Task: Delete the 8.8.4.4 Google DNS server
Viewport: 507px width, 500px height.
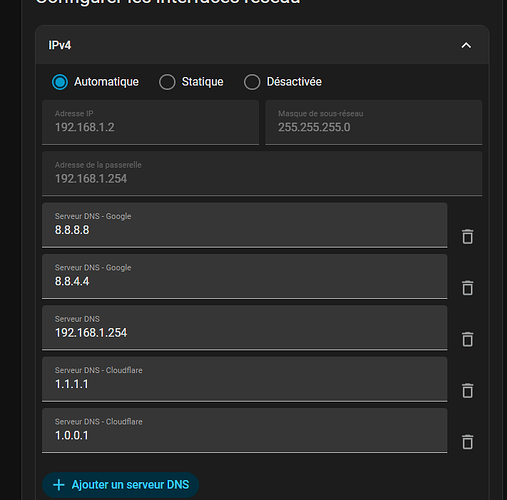Action: (x=467, y=288)
